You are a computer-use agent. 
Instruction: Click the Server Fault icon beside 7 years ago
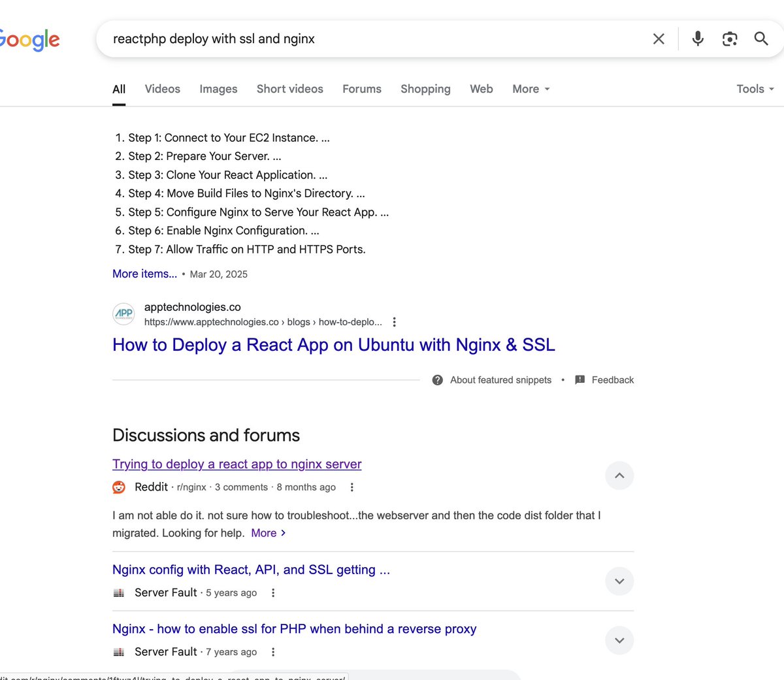coord(119,652)
